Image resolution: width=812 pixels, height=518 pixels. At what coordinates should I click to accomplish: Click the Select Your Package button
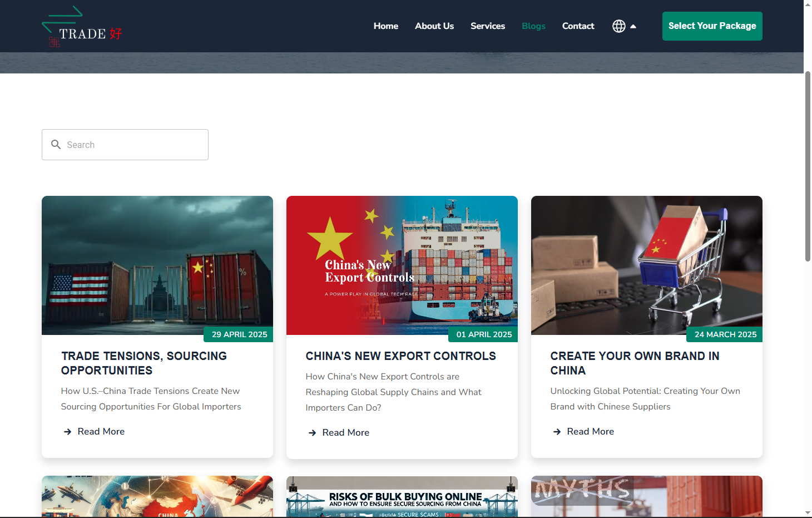coord(712,26)
